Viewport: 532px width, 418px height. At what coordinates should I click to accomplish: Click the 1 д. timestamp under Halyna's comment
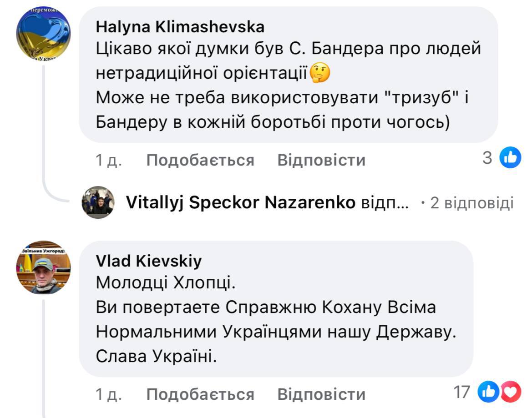(x=109, y=160)
